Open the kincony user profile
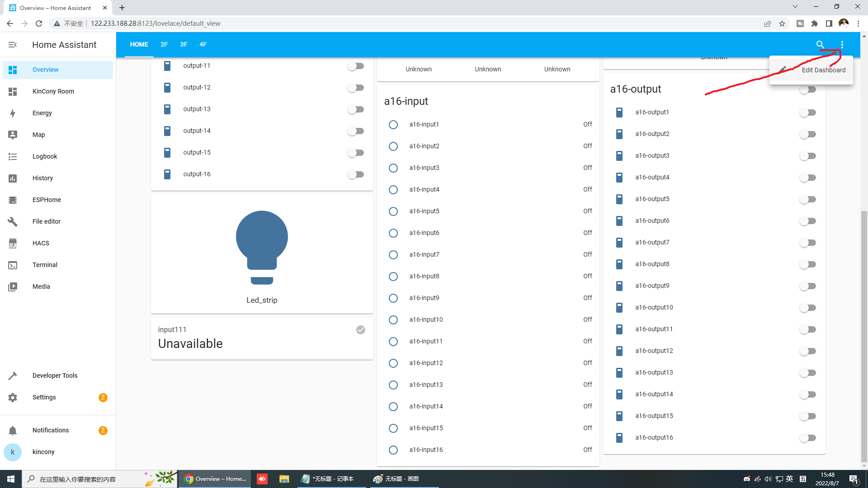Image resolution: width=868 pixels, height=488 pixels. tap(43, 452)
